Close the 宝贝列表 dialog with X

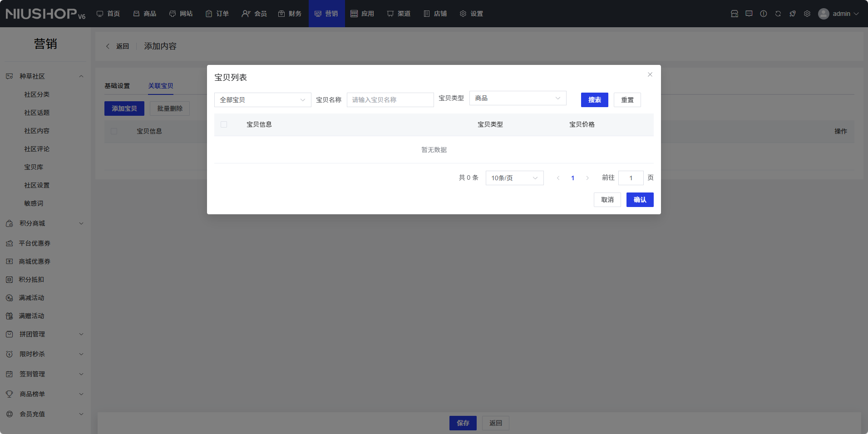650,74
